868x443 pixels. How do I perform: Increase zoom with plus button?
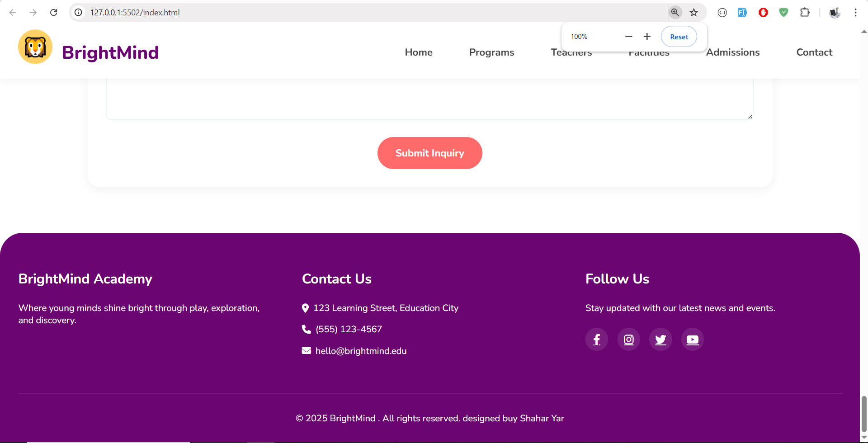[x=647, y=37]
